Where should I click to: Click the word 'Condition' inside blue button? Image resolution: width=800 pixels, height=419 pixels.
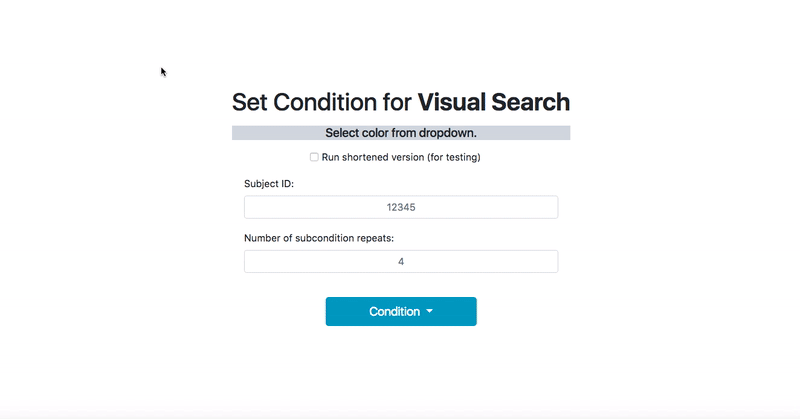(x=394, y=311)
